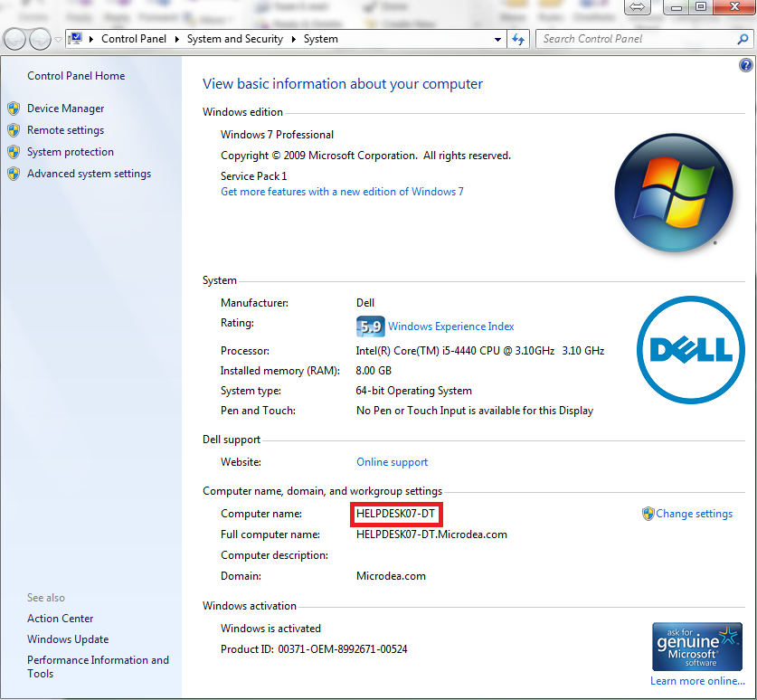Click the 5.9 rating badge icon

pyautogui.click(x=370, y=326)
